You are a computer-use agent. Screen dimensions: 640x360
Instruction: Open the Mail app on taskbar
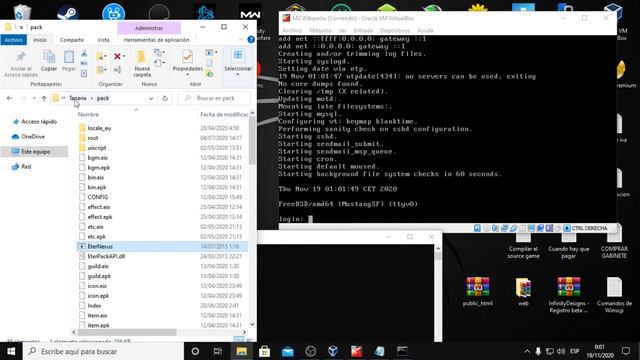click(288, 351)
